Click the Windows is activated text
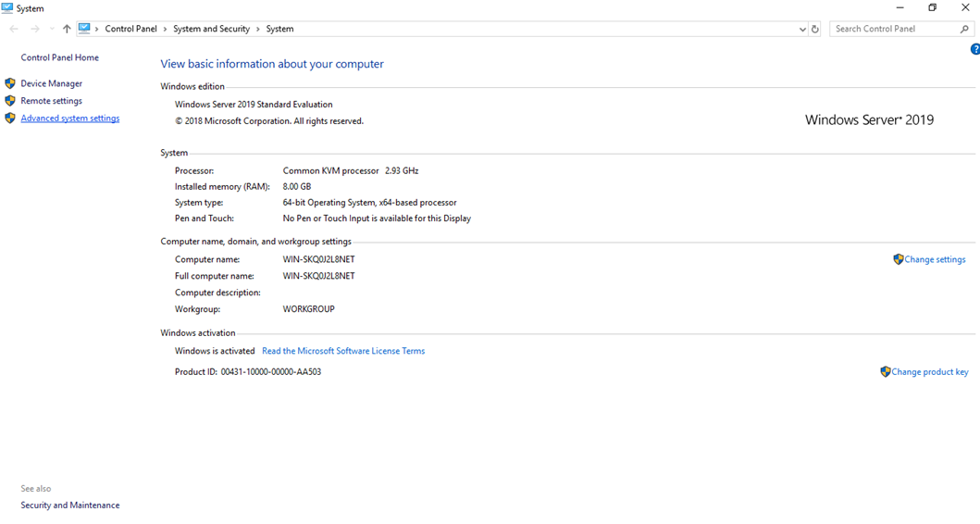The height and width of the screenshot is (524, 980). click(215, 351)
